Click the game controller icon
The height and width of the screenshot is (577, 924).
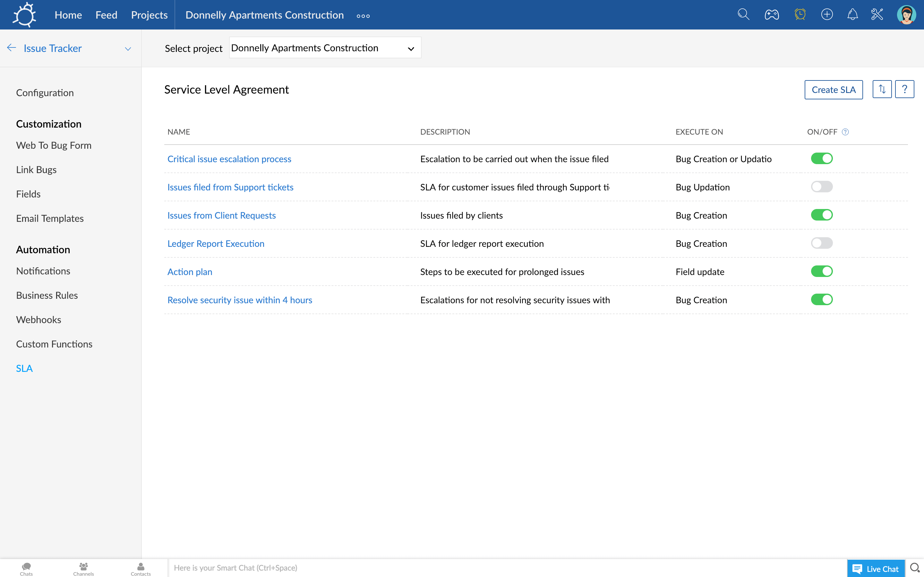771,14
